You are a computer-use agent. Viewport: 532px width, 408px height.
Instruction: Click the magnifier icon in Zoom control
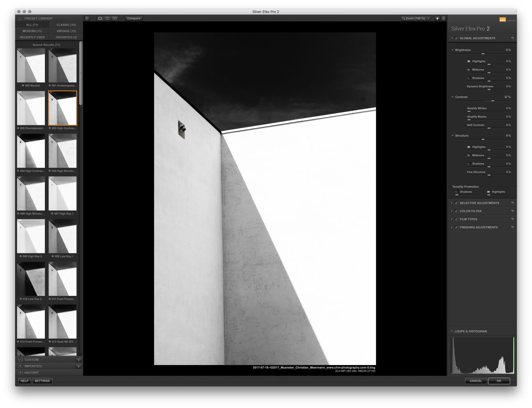(403, 18)
